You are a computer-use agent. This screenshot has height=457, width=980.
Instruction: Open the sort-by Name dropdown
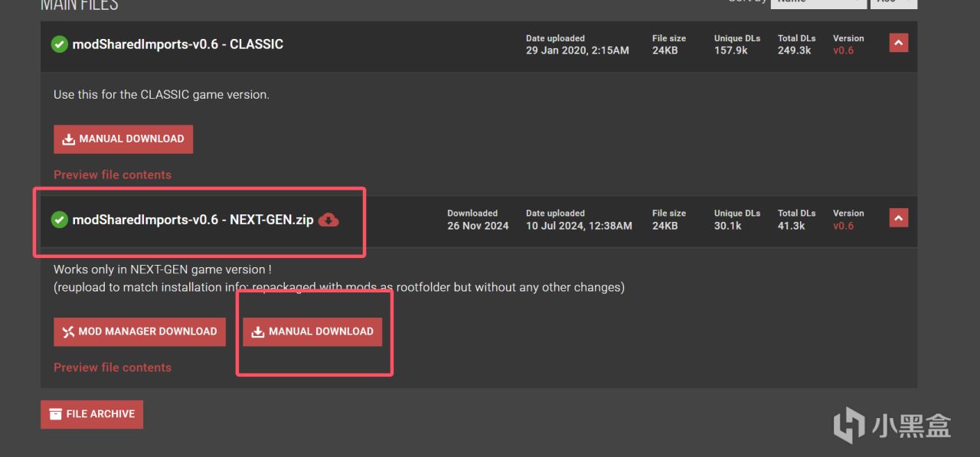tap(818, 2)
